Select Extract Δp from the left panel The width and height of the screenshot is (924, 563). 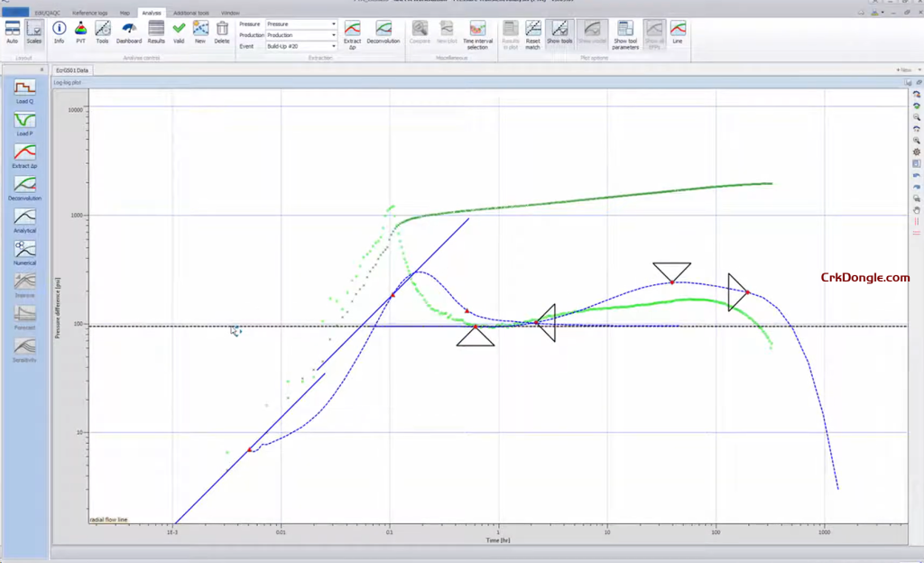24,155
